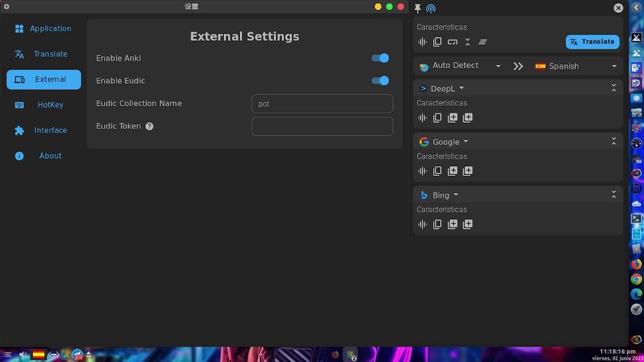Screen dimensions: 644x362
Task: Click the volume speaker icon in the taskbar
Action: (23, 354)
